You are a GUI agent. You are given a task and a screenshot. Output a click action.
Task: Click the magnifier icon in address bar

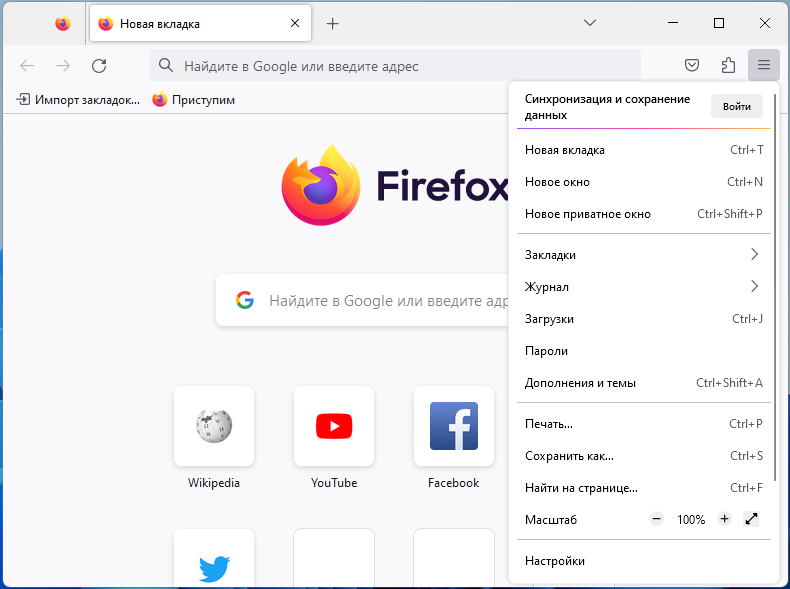166,66
